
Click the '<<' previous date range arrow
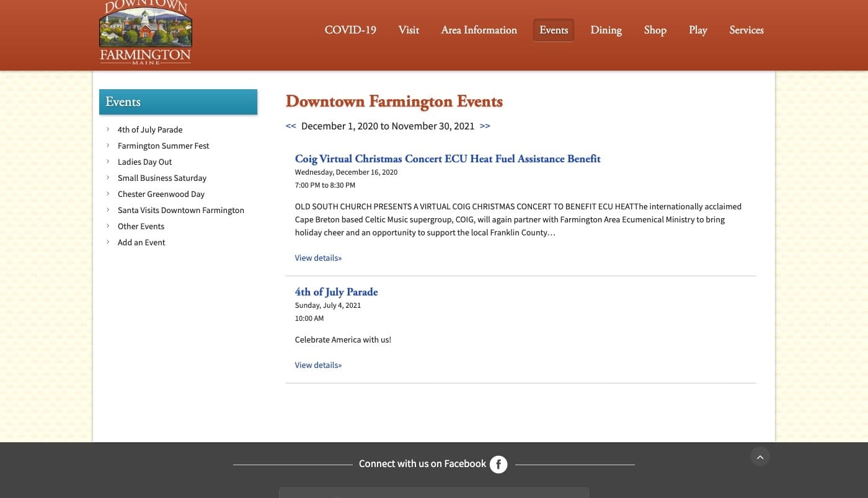[x=291, y=126]
